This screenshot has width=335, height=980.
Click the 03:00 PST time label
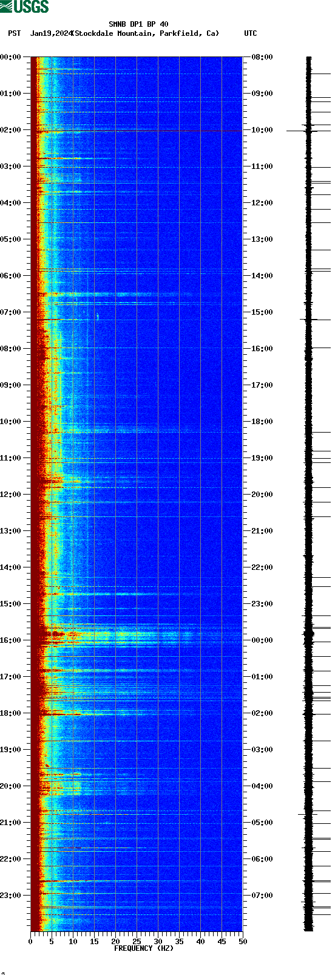10,166
